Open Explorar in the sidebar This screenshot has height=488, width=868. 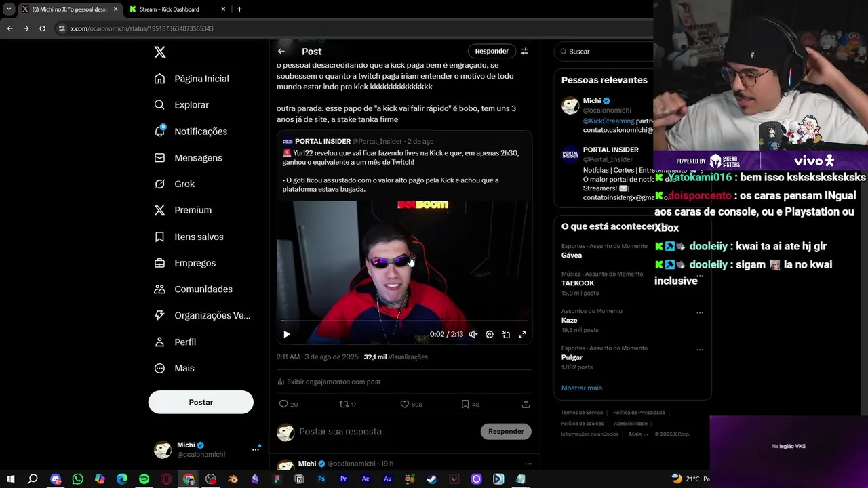182,105
